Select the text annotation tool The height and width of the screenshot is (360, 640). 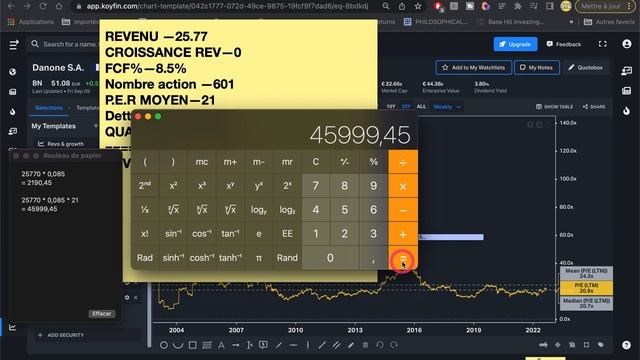coord(221,345)
